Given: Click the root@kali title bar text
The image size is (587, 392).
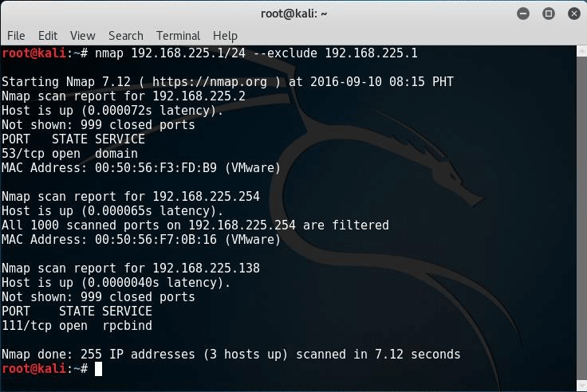Looking at the screenshot, I should click(293, 14).
